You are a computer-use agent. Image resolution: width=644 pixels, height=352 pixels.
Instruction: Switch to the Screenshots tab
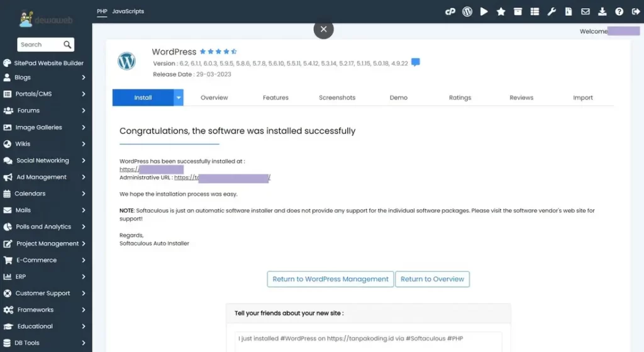tap(337, 98)
